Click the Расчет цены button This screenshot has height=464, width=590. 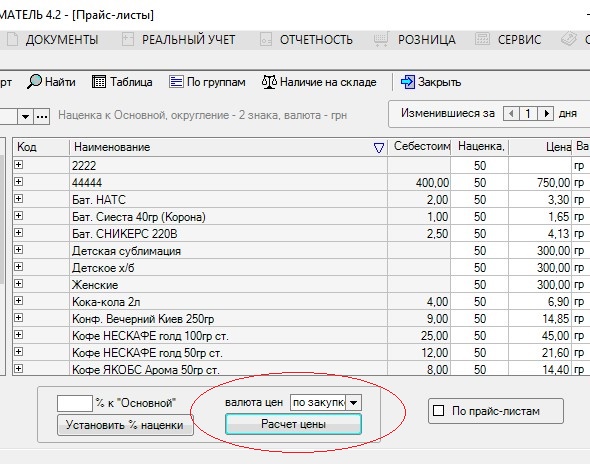pos(293,424)
